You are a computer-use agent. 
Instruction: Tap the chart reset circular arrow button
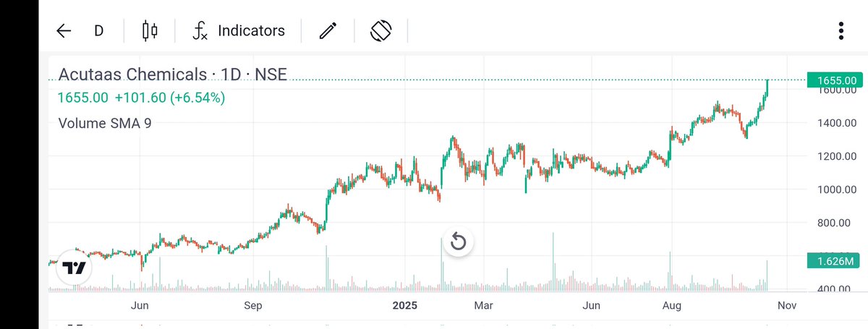click(x=458, y=242)
